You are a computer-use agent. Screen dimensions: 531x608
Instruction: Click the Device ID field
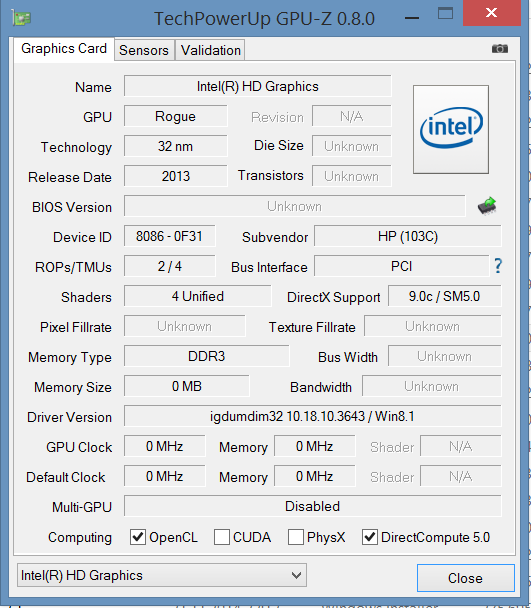pos(170,236)
